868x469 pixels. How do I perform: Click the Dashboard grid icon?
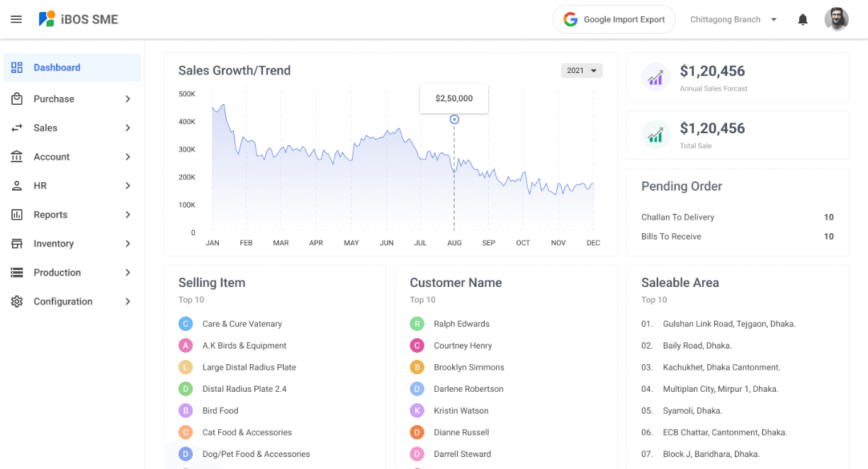pyautogui.click(x=17, y=67)
